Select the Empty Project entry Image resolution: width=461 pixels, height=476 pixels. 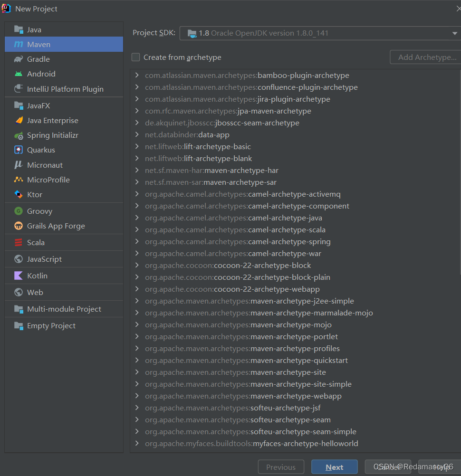click(64, 326)
